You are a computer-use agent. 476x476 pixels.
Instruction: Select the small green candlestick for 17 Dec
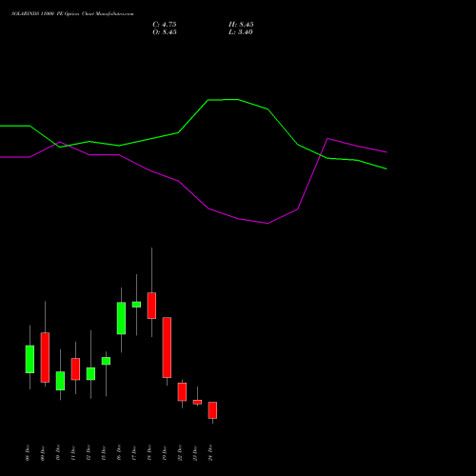point(136,305)
